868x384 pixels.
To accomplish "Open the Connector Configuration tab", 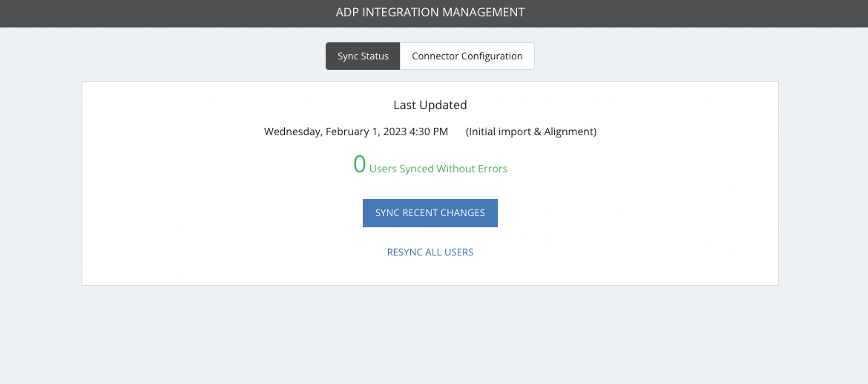I will (x=467, y=56).
